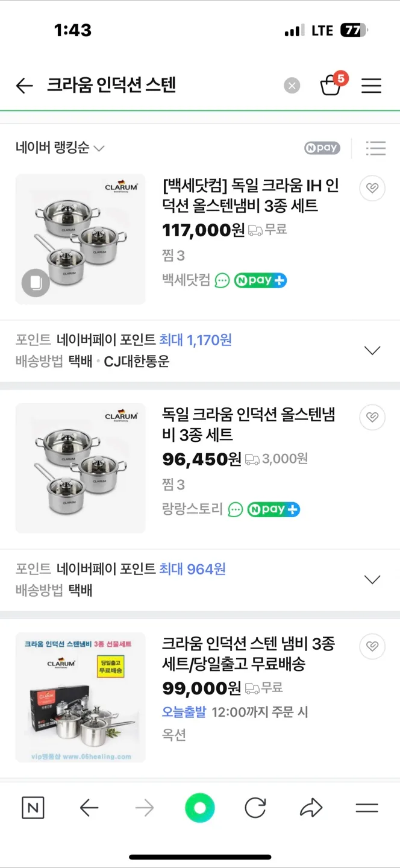Toggle wishlist heart on 백세닷컴 product
Viewport: 400px width, 868px height.
tap(372, 189)
